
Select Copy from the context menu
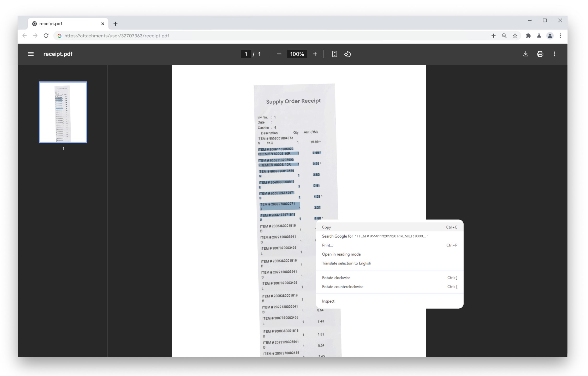click(x=326, y=227)
